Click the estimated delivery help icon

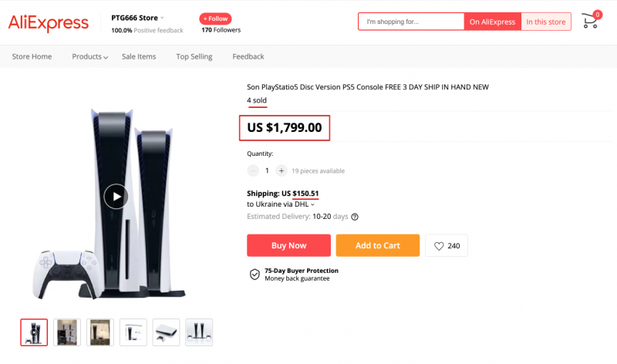point(355,217)
